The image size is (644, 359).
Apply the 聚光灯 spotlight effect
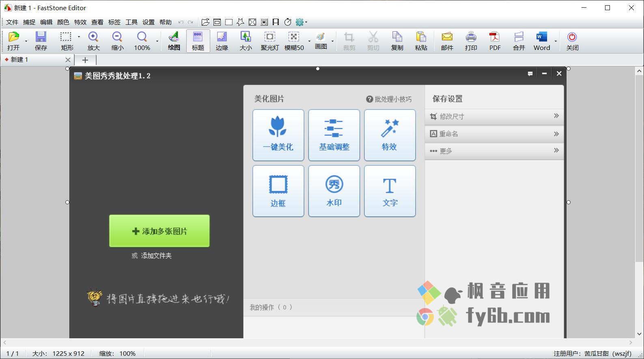tap(270, 41)
